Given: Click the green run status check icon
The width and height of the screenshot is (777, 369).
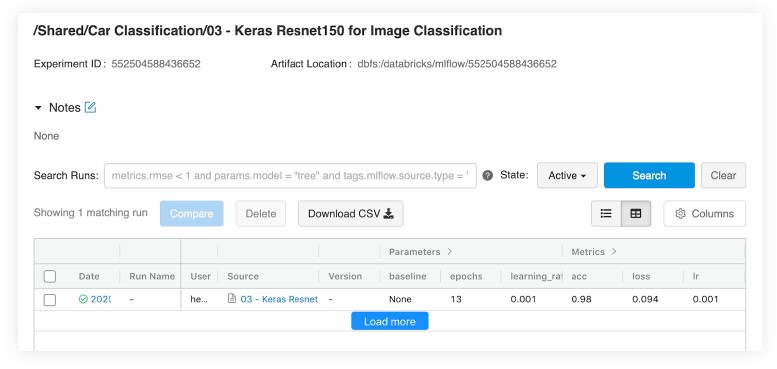Looking at the screenshot, I should [83, 299].
